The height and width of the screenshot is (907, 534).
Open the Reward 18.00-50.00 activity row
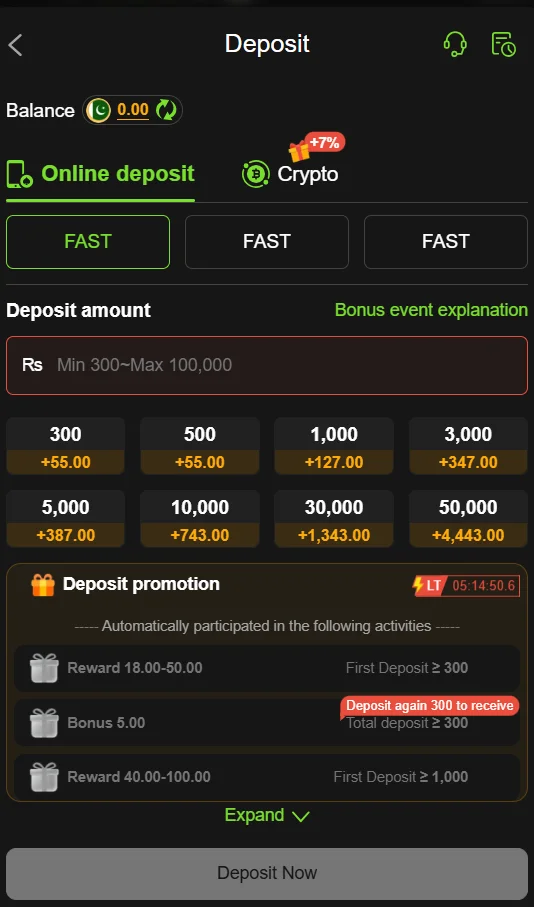[x=267, y=668]
